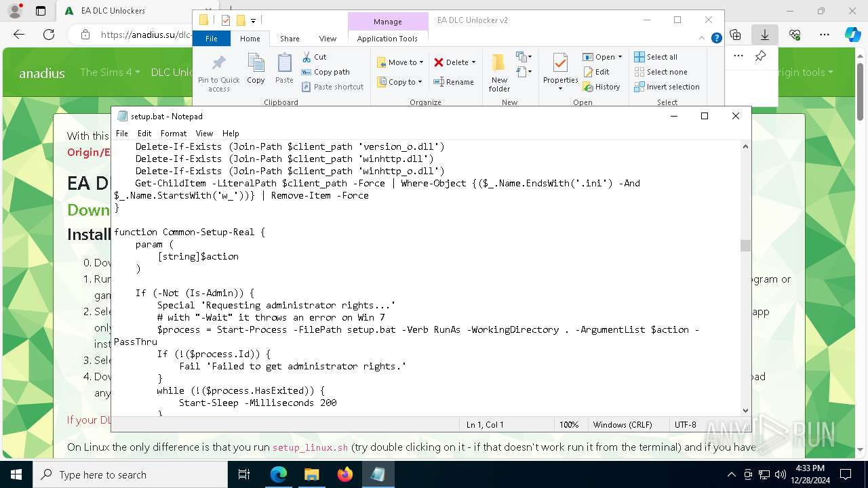Click Edge browser back arrow

tap(19, 35)
